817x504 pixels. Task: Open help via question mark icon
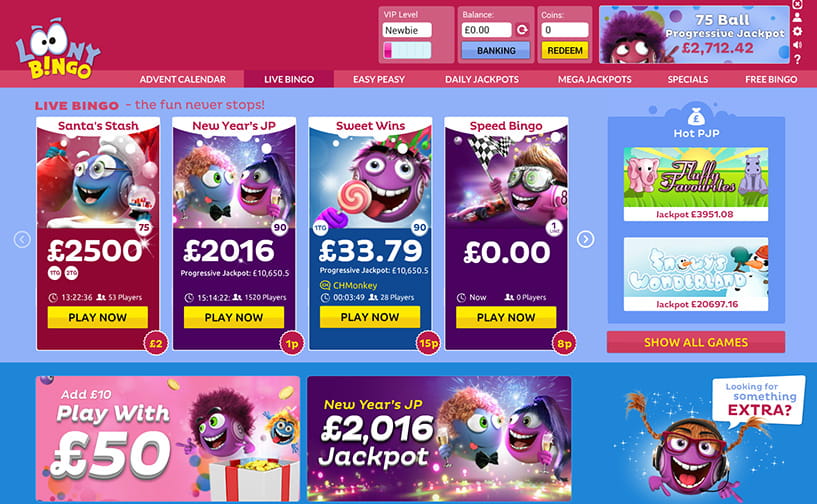coord(797,59)
